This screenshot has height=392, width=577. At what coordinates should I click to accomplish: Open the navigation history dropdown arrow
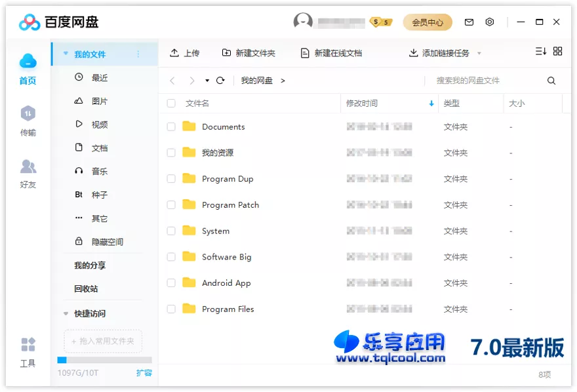207,81
